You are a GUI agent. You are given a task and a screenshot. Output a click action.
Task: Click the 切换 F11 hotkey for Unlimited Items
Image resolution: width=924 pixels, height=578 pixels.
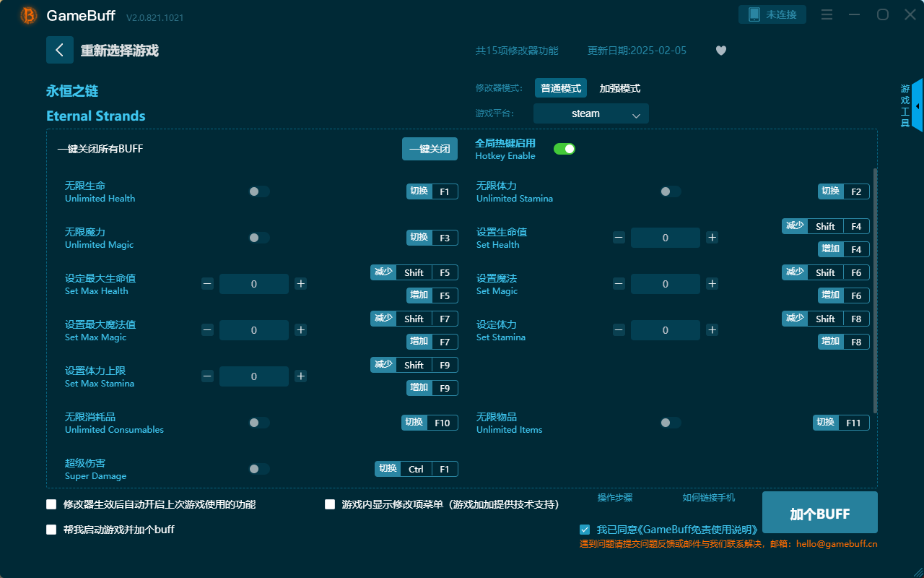[x=842, y=423]
